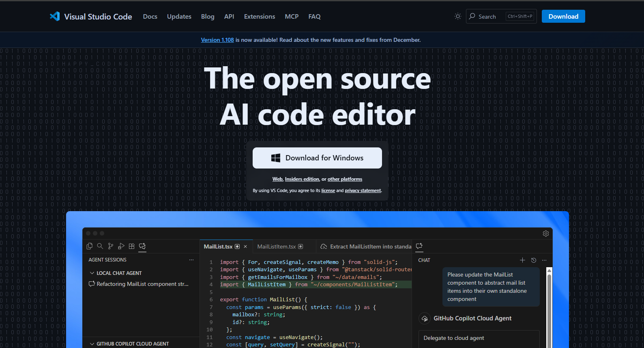Open the agent sessions chat icon in sidebar
Image resolution: width=644 pixels, height=348 pixels.
coord(142,246)
